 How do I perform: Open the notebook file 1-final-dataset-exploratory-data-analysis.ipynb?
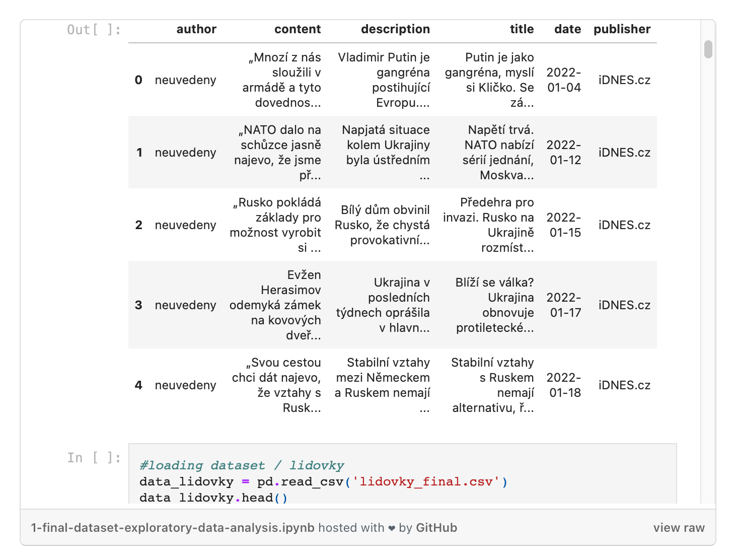pos(174,528)
